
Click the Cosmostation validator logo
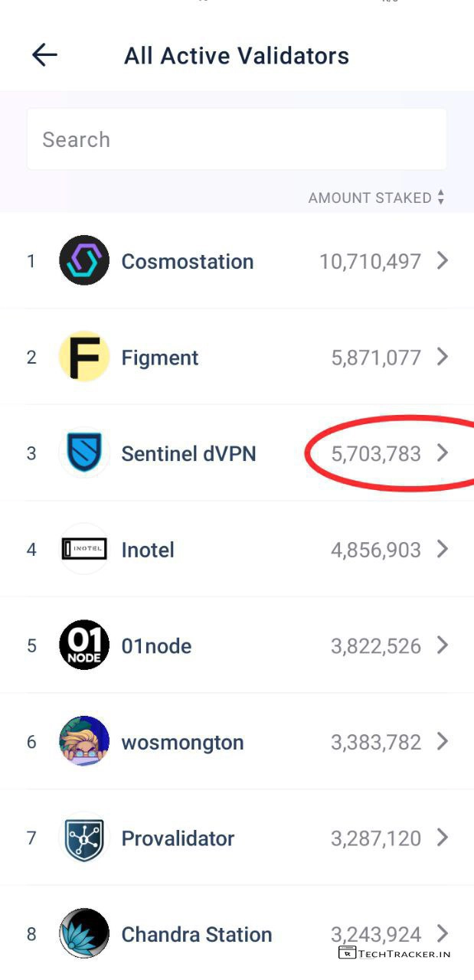click(84, 261)
